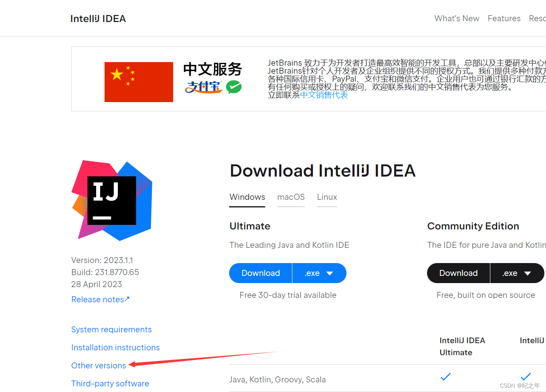Switch to the macOS tab
This screenshot has width=546, height=392.
(x=291, y=197)
